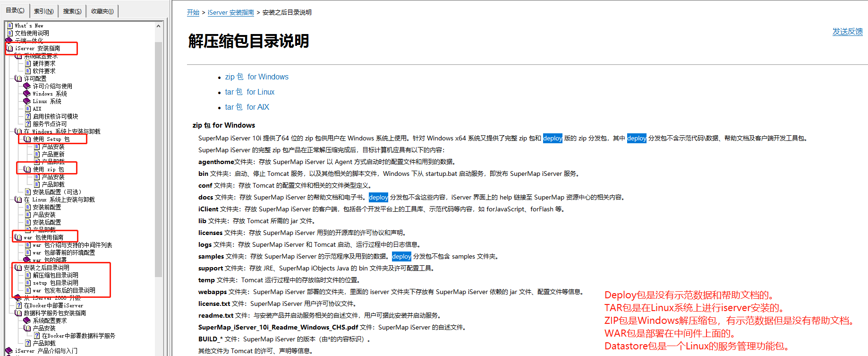Click the open book icon of 在 Linux 系统上安装与卸载
The image size is (868, 356).
click(x=19, y=200)
